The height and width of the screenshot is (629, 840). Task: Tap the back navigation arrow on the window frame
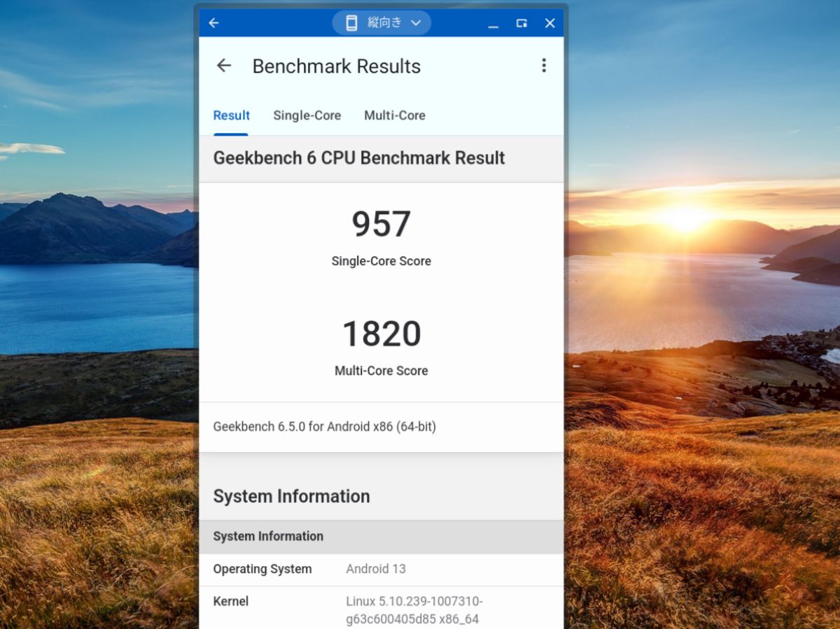[213, 22]
